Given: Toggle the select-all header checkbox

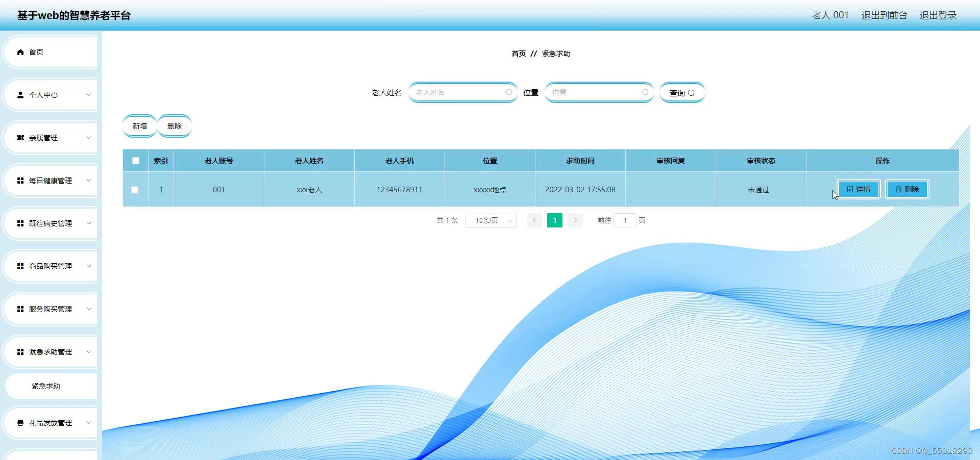Looking at the screenshot, I should [x=136, y=161].
